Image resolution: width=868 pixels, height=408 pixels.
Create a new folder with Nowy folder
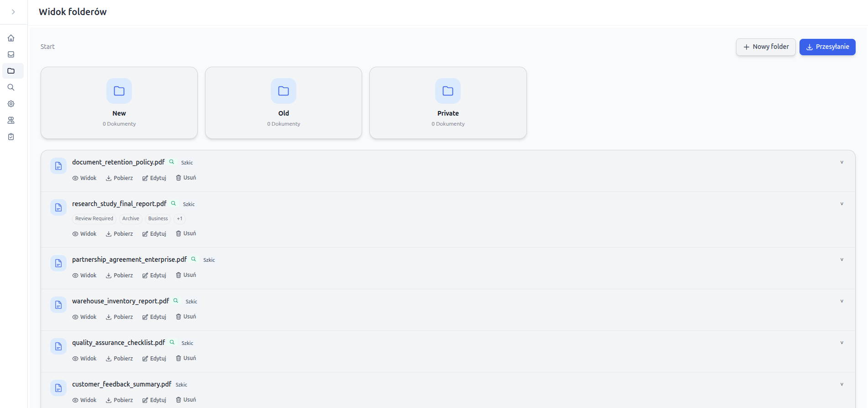(x=766, y=47)
